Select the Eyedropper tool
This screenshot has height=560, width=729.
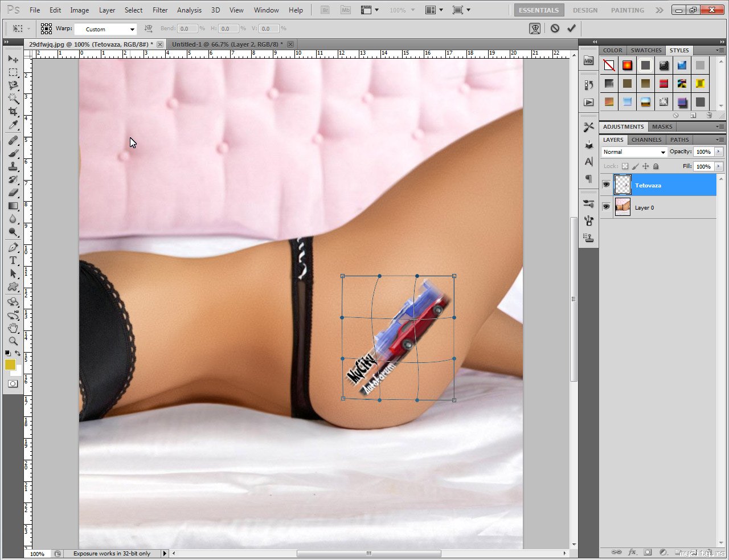[x=13, y=125]
